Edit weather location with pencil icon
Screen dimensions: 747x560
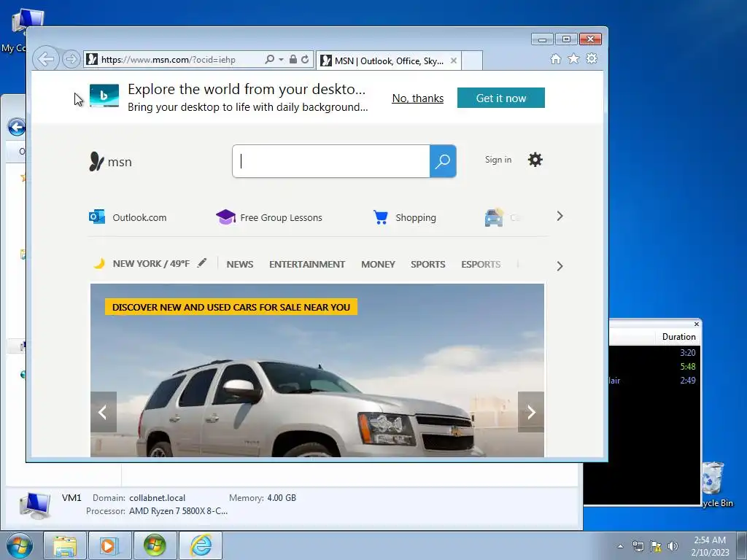click(x=202, y=262)
